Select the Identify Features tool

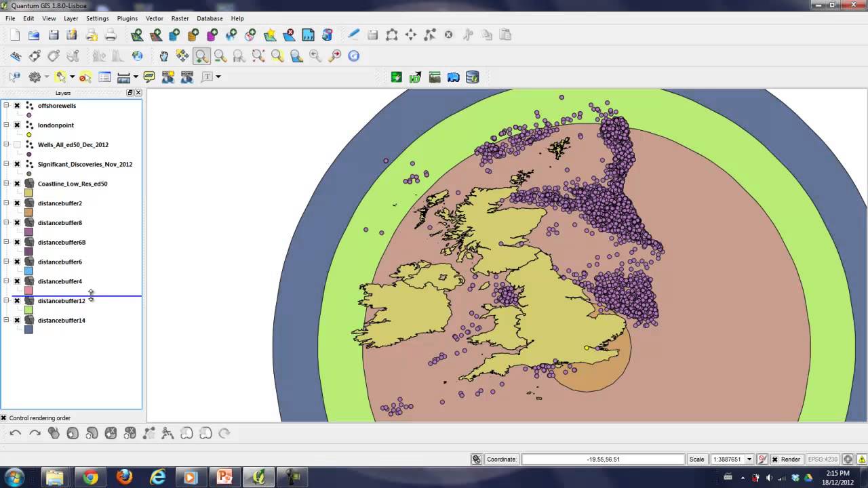click(15, 77)
